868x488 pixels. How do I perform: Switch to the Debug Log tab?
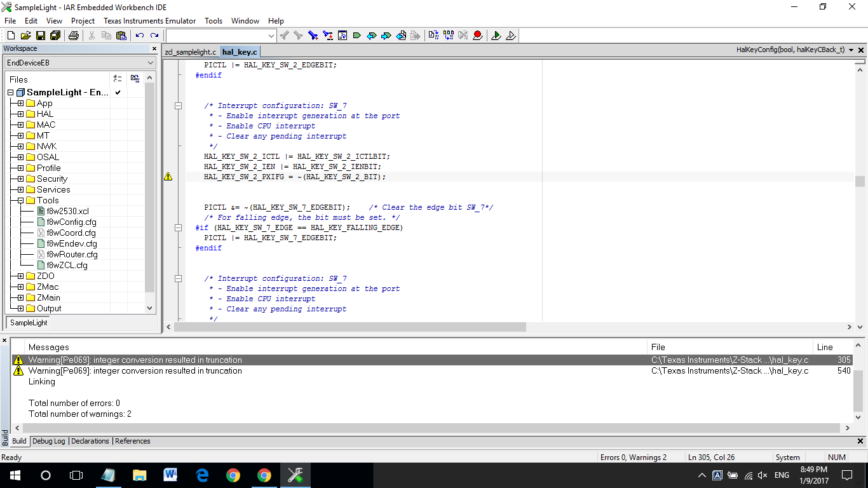click(x=49, y=441)
